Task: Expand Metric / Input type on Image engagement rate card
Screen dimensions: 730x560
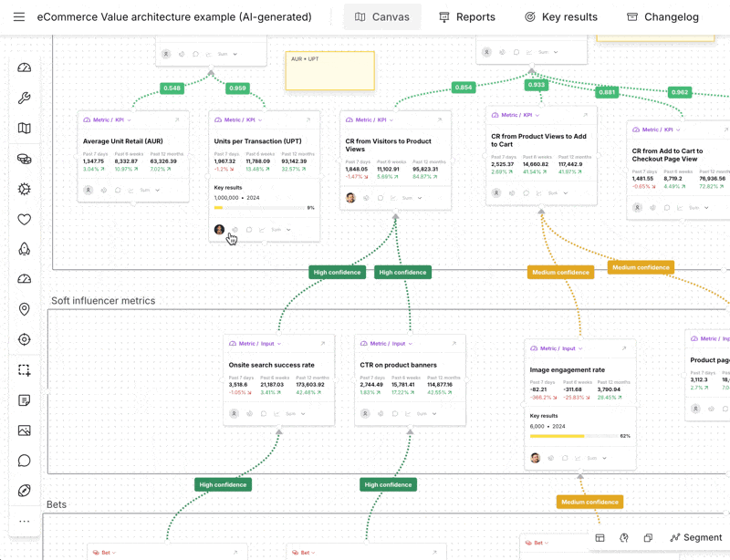Action: [x=559, y=348]
